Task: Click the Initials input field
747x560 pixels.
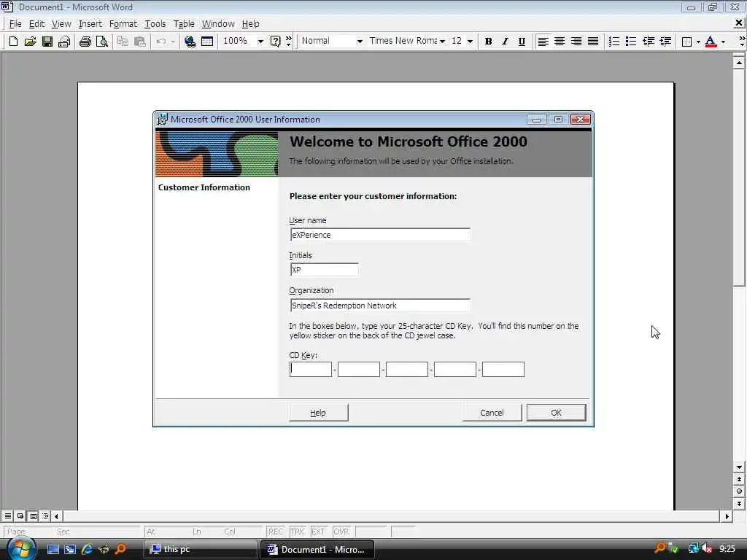Action: pos(324,270)
